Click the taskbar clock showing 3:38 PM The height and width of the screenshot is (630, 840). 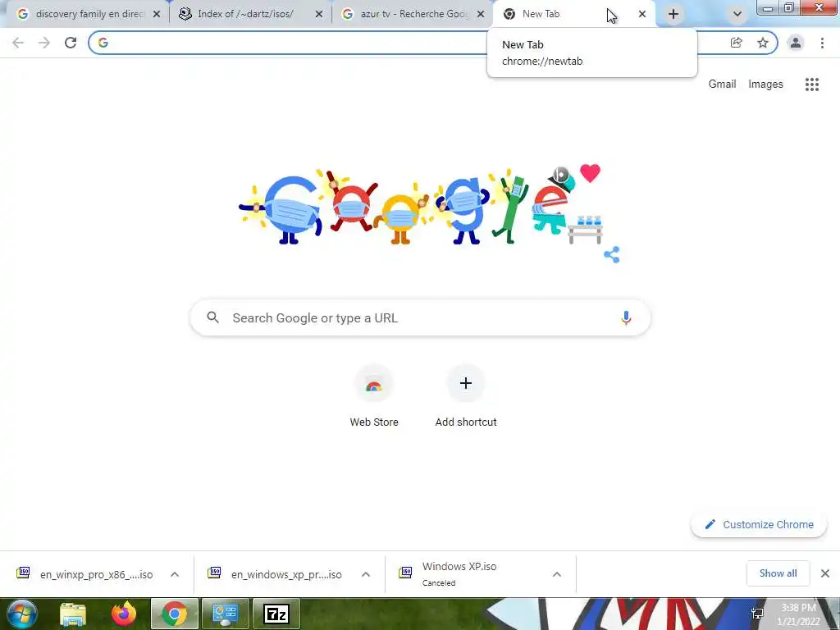(x=798, y=614)
